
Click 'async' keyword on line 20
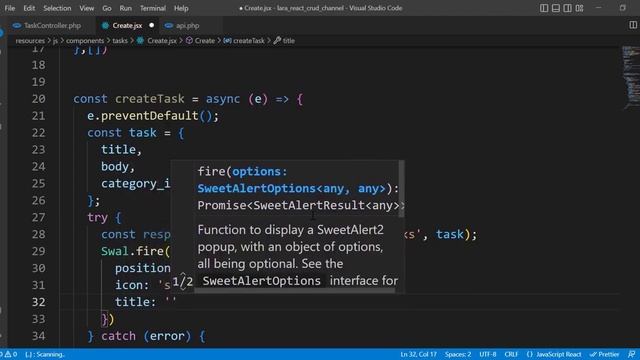pyautogui.click(x=223, y=99)
